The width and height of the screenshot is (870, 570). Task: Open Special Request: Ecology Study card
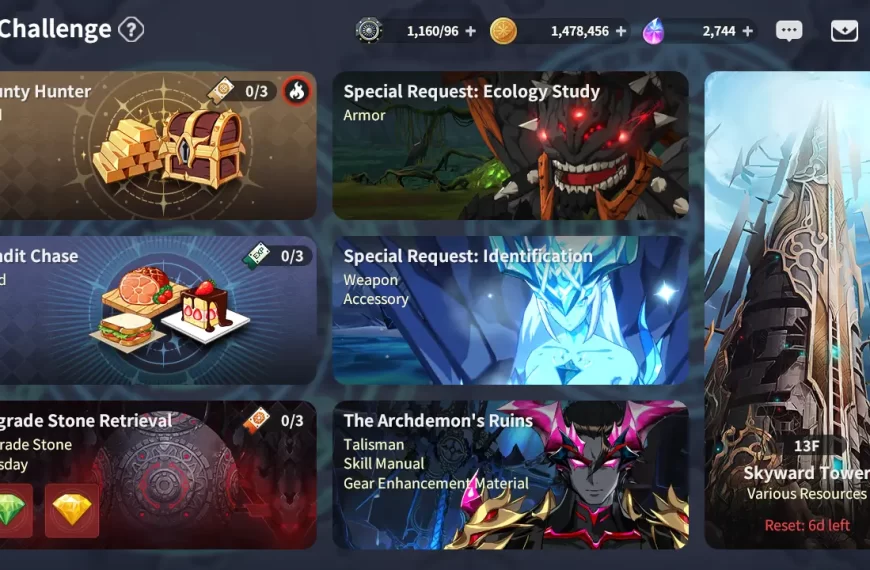[510, 145]
